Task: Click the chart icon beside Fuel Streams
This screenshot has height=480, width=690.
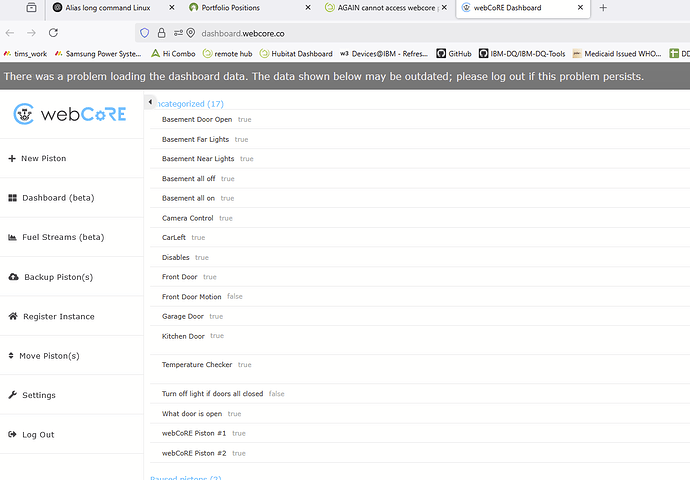Action: point(12,237)
